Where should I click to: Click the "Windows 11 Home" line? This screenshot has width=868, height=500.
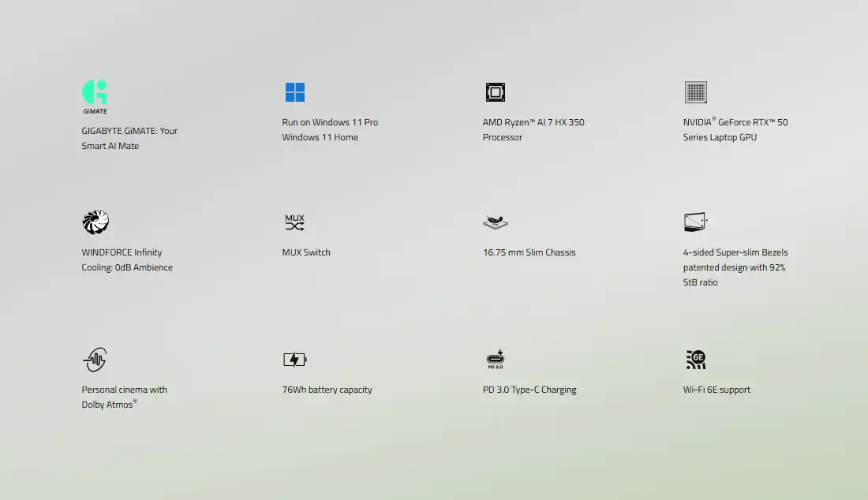tap(320, 137)
